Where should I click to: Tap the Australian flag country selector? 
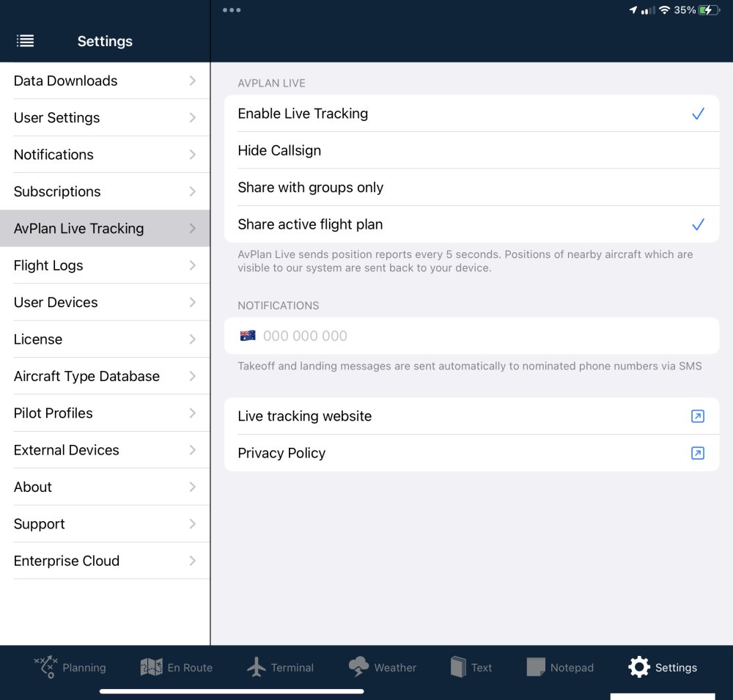click(x=248, y=336)
